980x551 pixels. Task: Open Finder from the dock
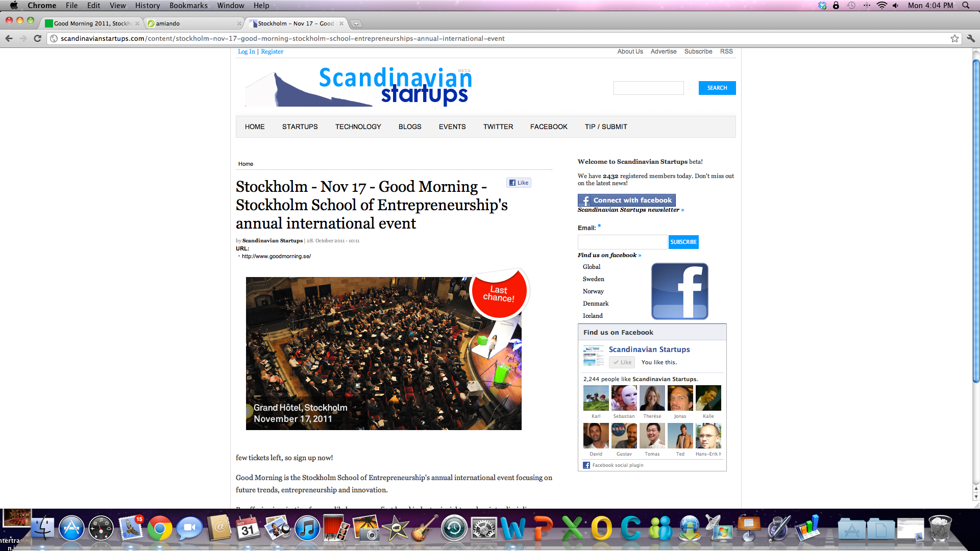[43, 528]
